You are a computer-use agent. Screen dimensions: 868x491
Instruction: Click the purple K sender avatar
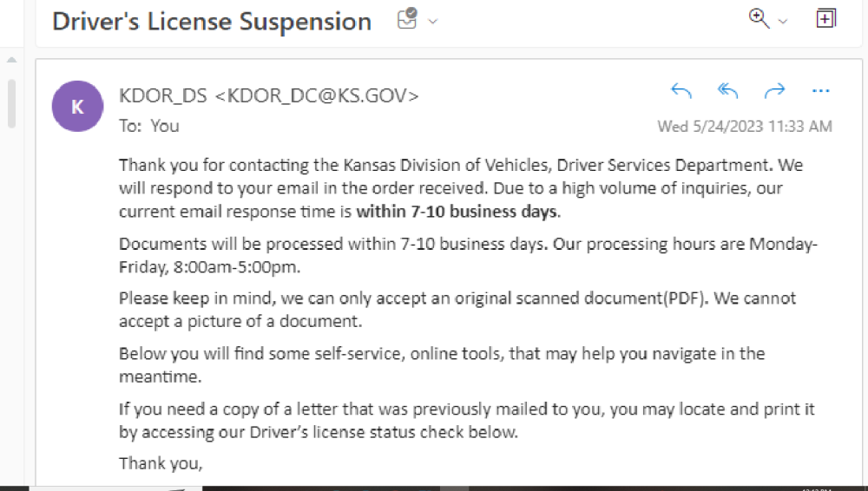[x=77, y=106]
